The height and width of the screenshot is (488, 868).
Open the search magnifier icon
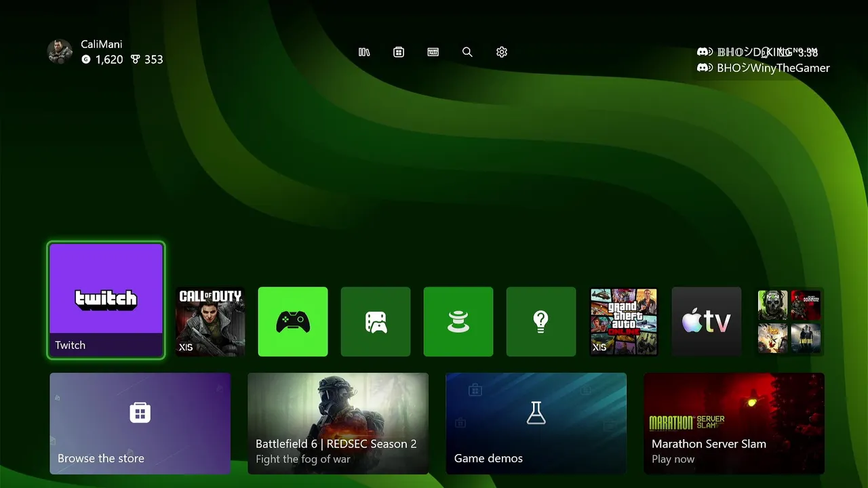pos(467,52)
